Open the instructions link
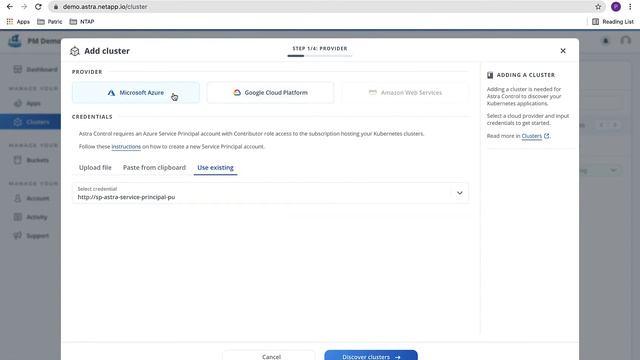Screen dimensions: 640x360 pos(126,147)
